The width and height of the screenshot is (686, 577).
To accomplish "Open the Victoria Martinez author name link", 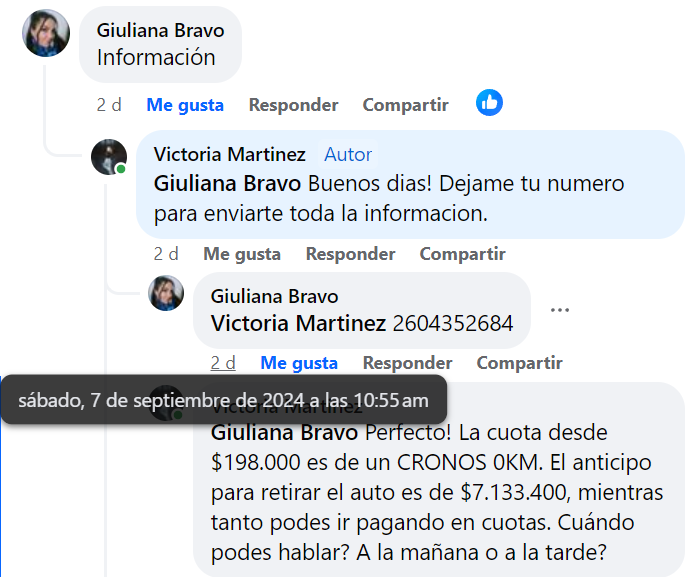I will [230, 154].
